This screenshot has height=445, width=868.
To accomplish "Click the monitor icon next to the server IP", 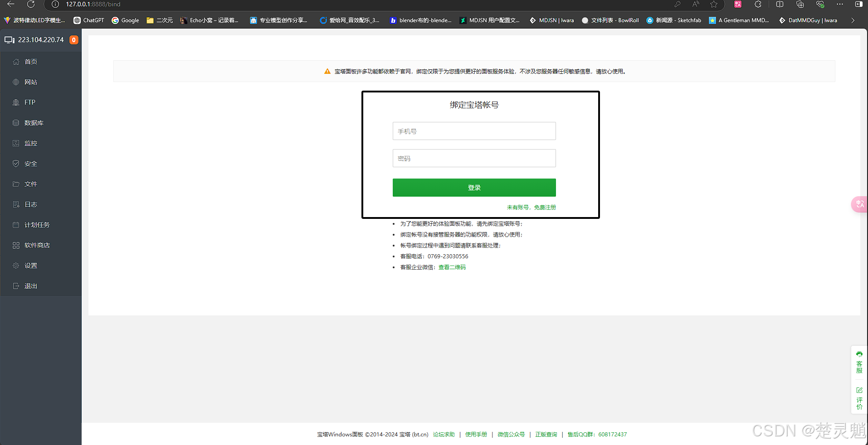I will coord(10,40).
